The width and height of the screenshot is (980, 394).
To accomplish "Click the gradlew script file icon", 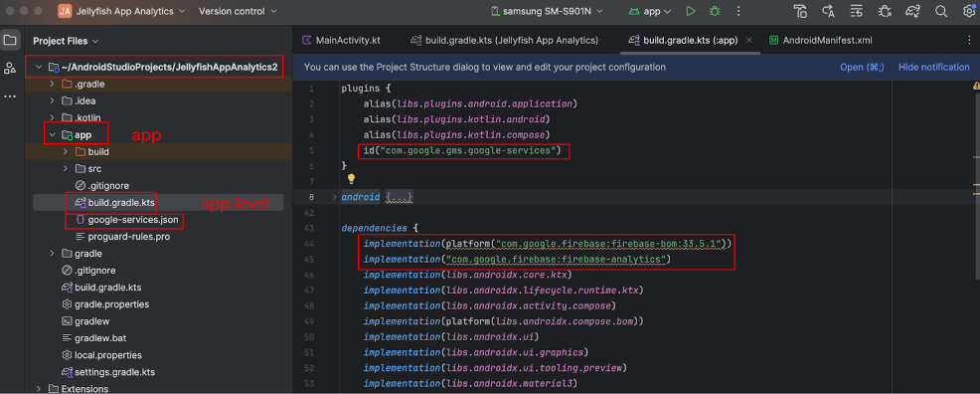I will coord(68,320).
